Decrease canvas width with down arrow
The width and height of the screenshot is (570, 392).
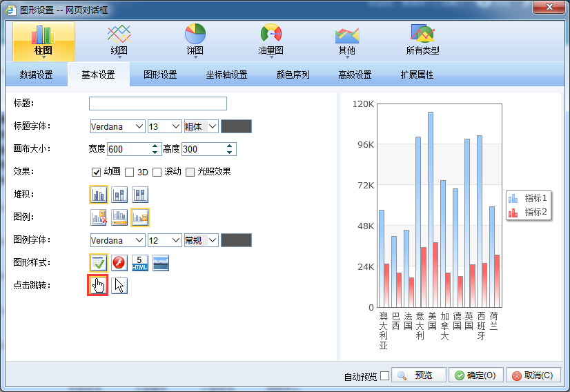click(155, 153)
